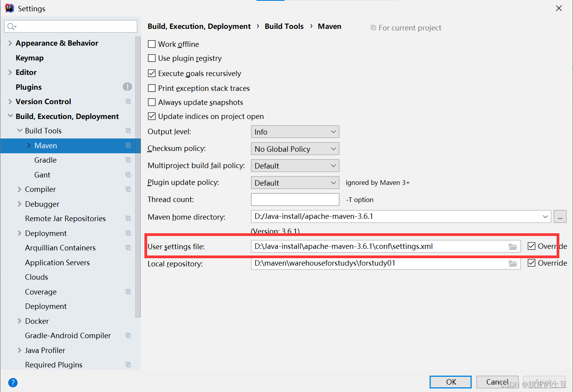The image size is (573, 392).
Task: Click the settings tree vertical scrollbar
Action: [138, 177]
